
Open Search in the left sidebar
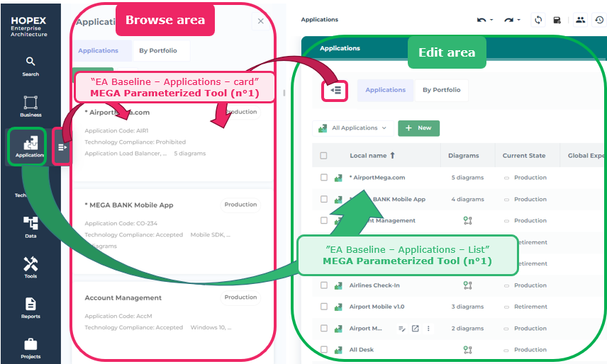click(30, 66)
